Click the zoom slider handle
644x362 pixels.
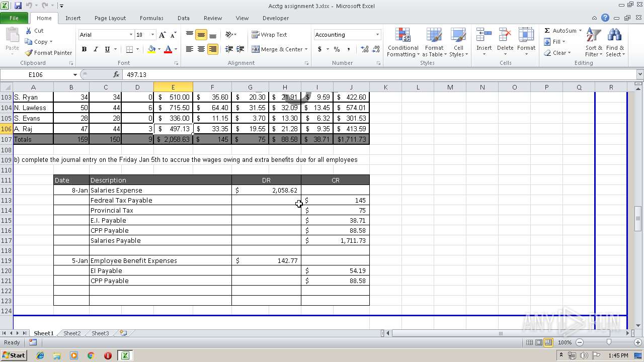(x=609, y=342)
